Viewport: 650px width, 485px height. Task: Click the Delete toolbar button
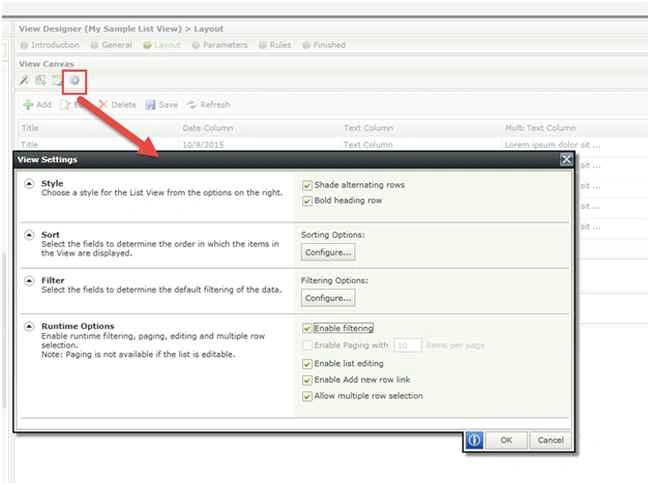(x=117, y=105)
